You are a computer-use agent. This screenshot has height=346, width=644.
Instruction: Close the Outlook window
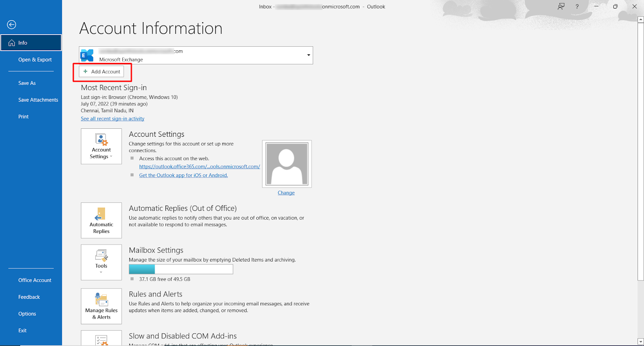[x=634, y=6]
